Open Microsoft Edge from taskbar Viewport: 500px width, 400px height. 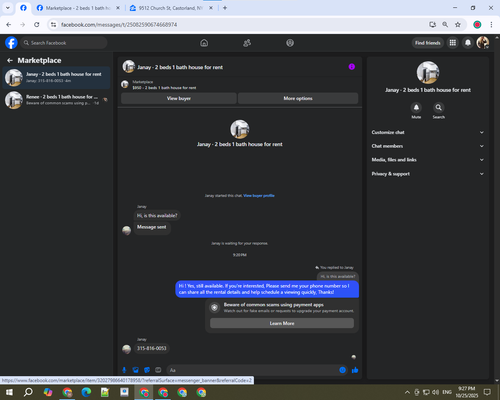tap(86, 392)
